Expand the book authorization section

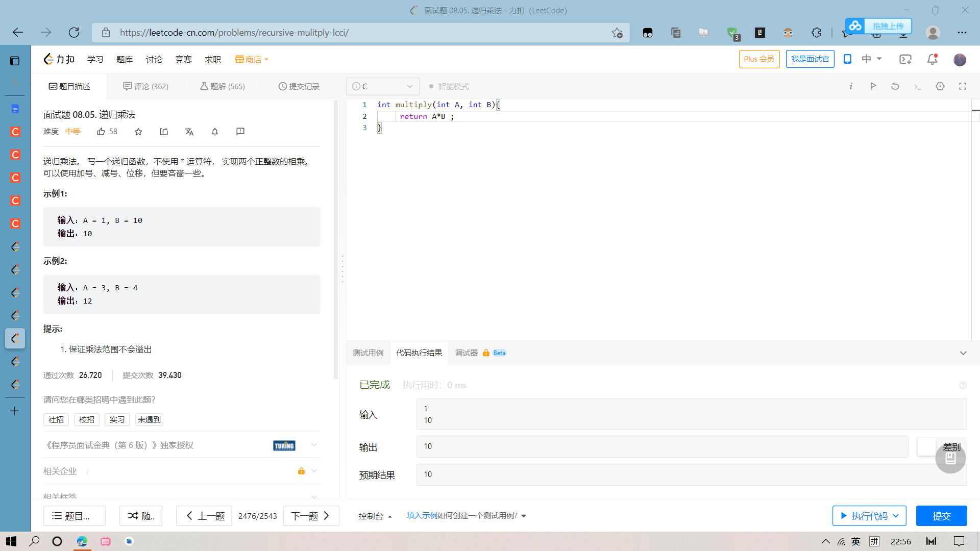[314, 445]
